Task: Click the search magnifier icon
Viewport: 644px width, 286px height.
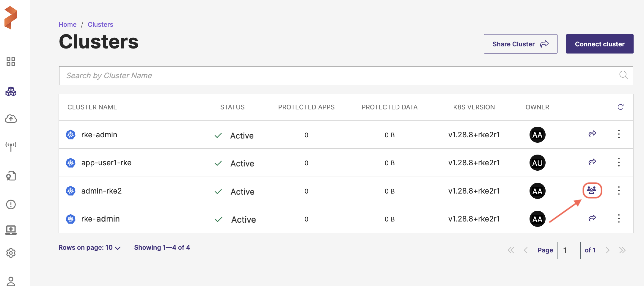Action: (623, 75)
